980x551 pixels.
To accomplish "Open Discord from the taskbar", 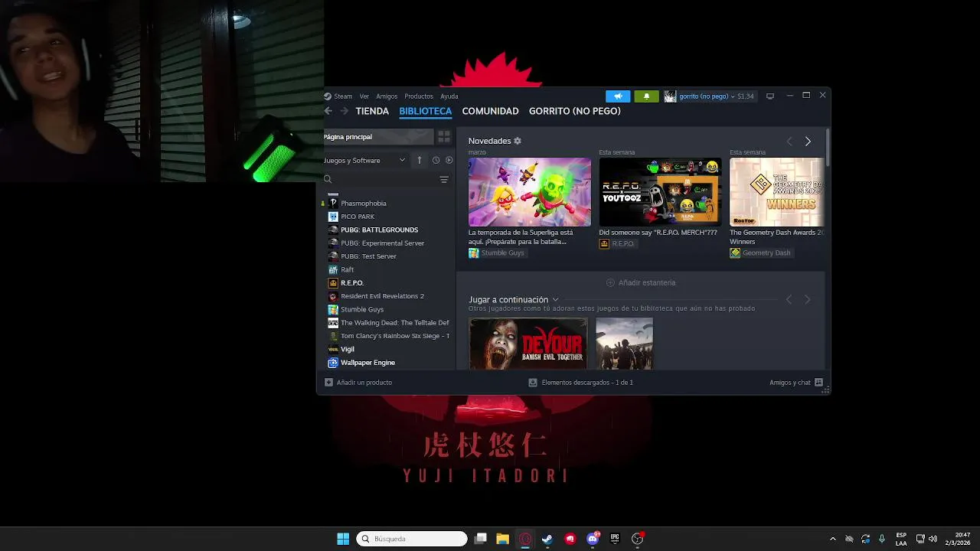I will pos(593,539).
